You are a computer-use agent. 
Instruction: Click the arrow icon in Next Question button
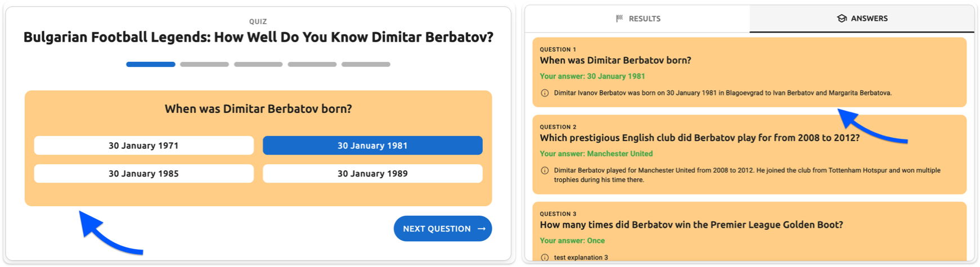(x=482, y=229)
